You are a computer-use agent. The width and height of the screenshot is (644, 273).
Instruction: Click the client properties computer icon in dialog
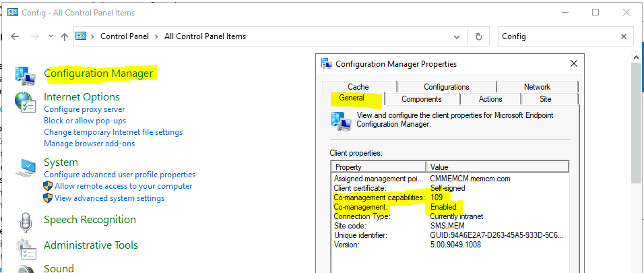tap(341, 121)
